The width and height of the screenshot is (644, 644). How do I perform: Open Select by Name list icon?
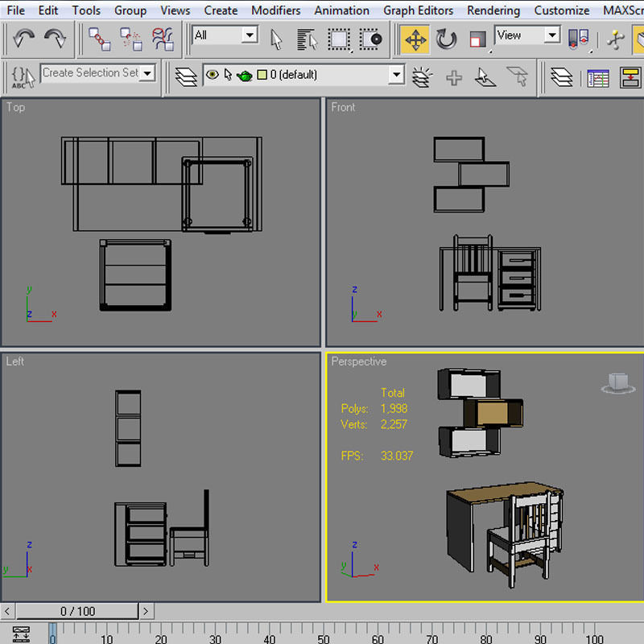[x=308, y=39]
